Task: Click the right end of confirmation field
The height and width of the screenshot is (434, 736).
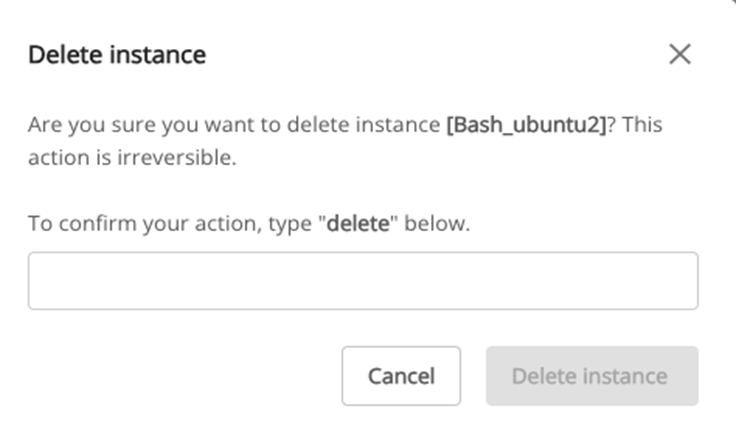Action: pyautogui.click(x=670, y=281)
